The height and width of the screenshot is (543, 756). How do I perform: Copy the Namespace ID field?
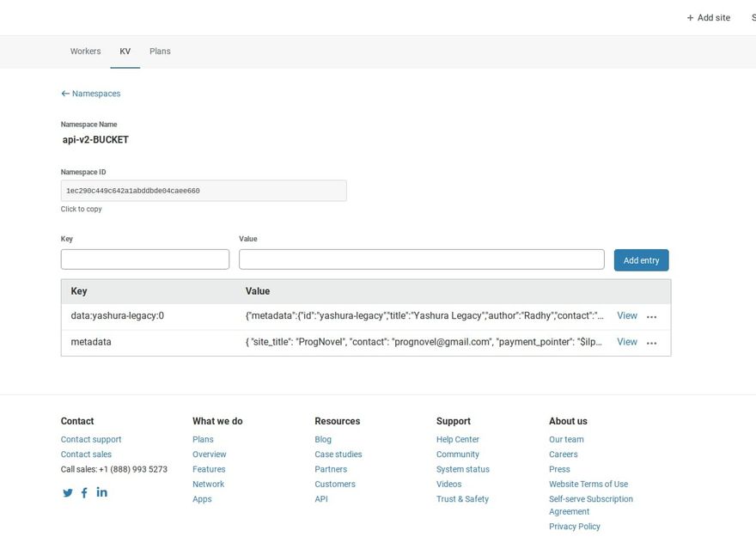(x=204, y=191)
